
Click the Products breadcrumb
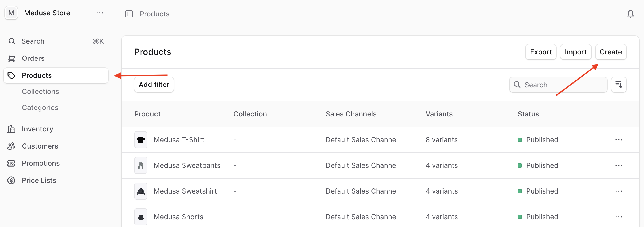155,14
